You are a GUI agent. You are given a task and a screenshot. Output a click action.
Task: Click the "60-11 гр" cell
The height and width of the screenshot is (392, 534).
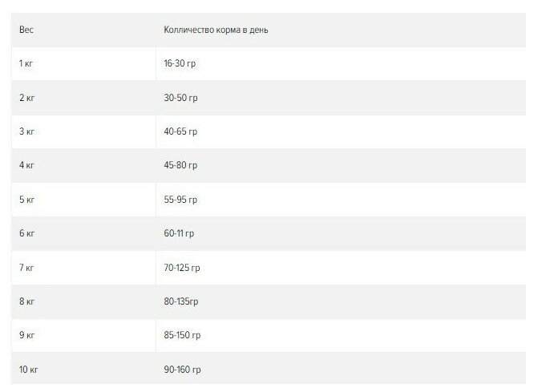(179, 234)
